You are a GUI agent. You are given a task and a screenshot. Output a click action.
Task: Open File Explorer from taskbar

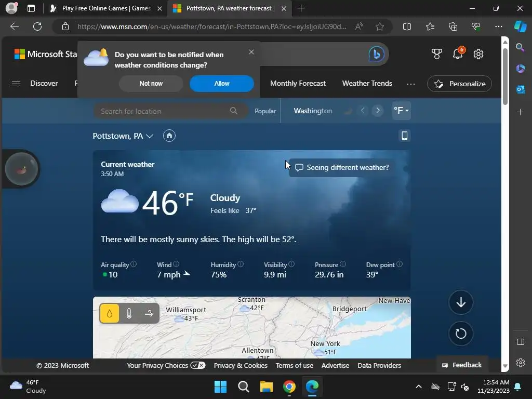(267, 387)
